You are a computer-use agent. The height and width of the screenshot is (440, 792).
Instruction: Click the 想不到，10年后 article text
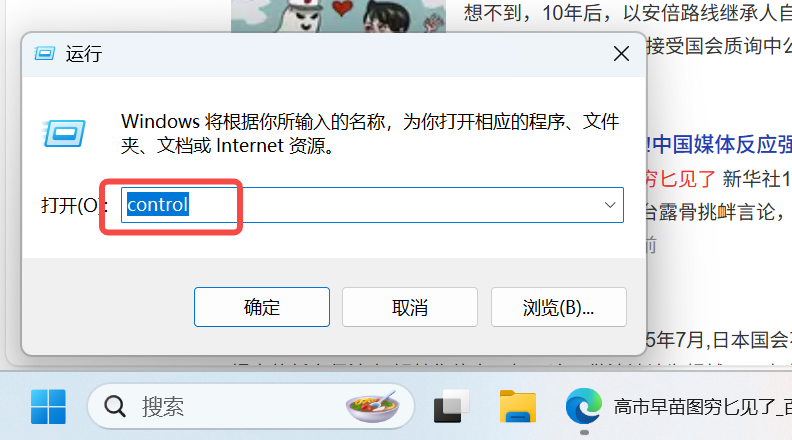(x=628, y=13)
